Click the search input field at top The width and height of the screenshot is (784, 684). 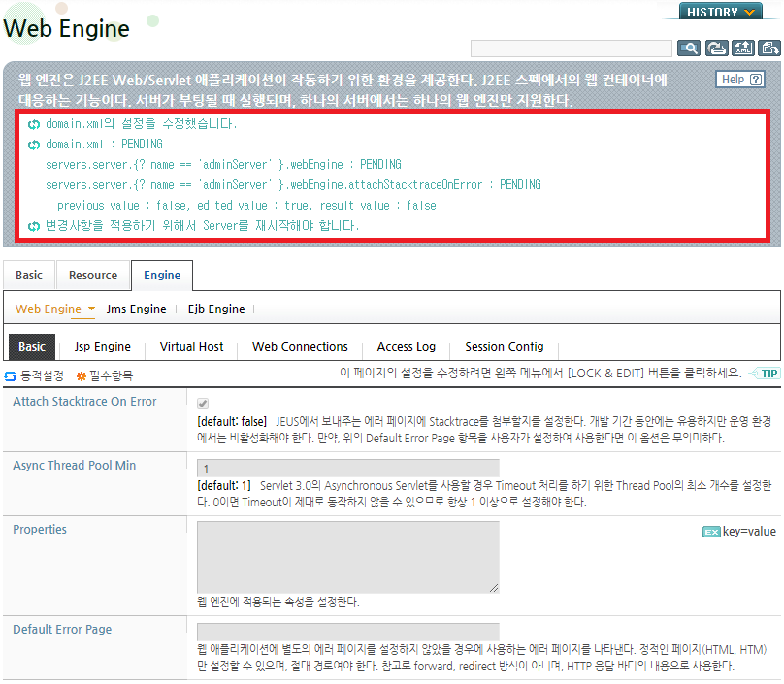click(x=571, y=49)
